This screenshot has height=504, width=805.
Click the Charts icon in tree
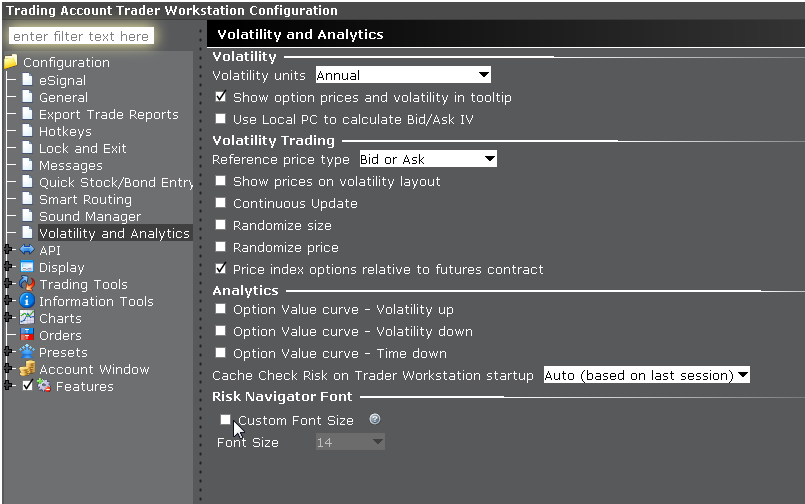[x=27, y=318]
